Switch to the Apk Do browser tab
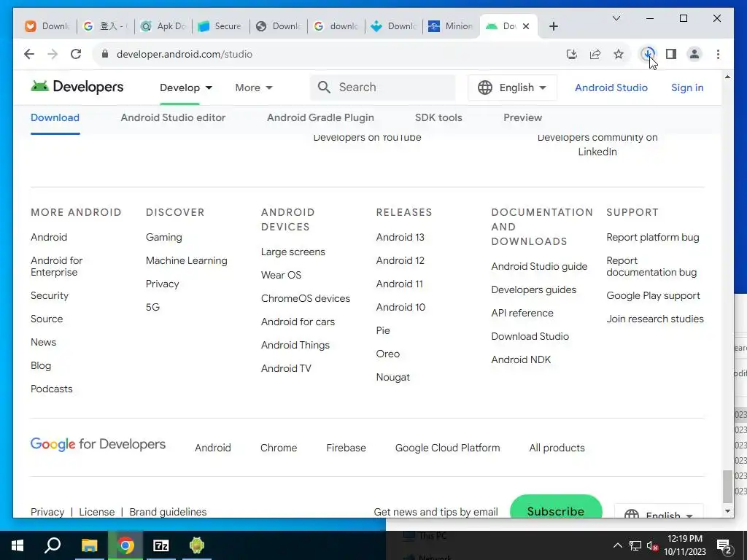The image size is (747, 560). point(163,26)
